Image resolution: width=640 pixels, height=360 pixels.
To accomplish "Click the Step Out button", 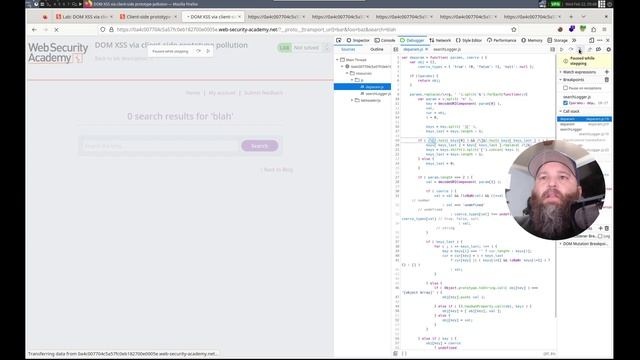I will coord(589,49).
